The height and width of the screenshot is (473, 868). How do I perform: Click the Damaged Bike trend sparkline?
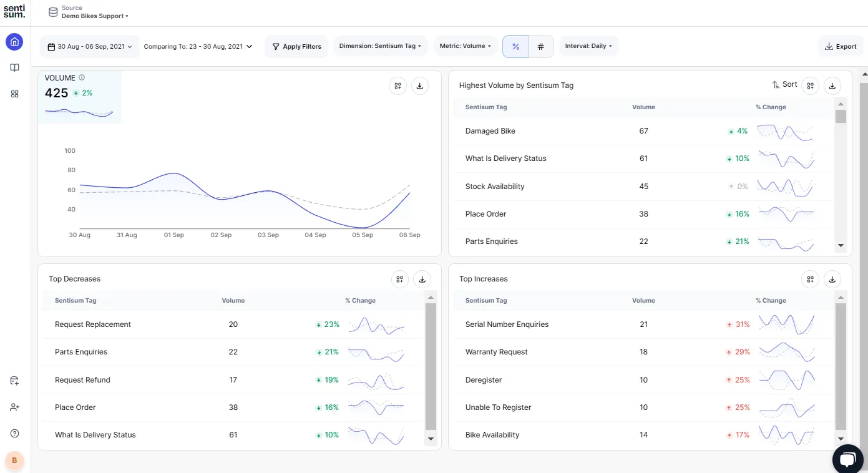pyautogui.click(x=786, y=132)
